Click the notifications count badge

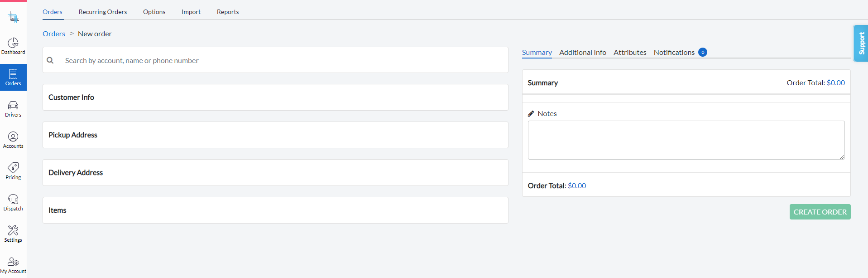(x=703, y=52)
